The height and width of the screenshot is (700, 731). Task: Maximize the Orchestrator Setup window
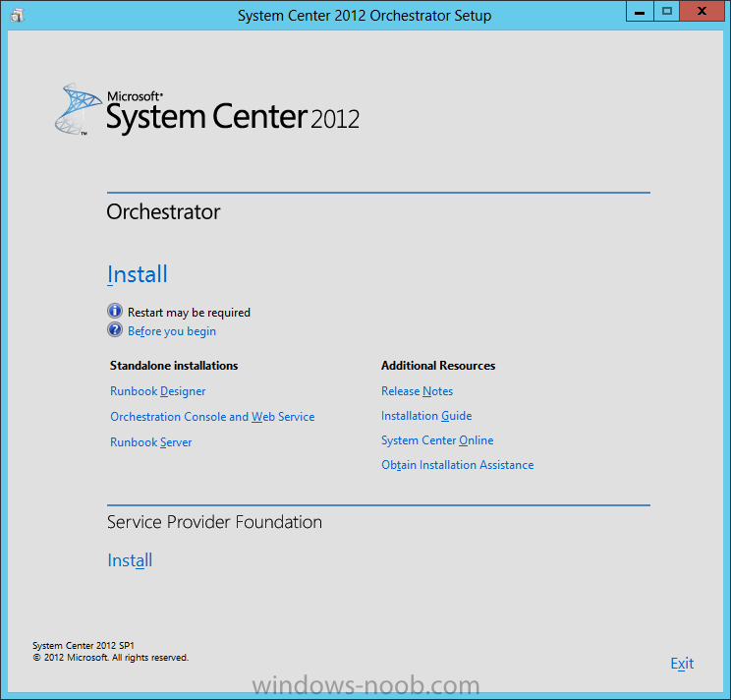(667, 11)
